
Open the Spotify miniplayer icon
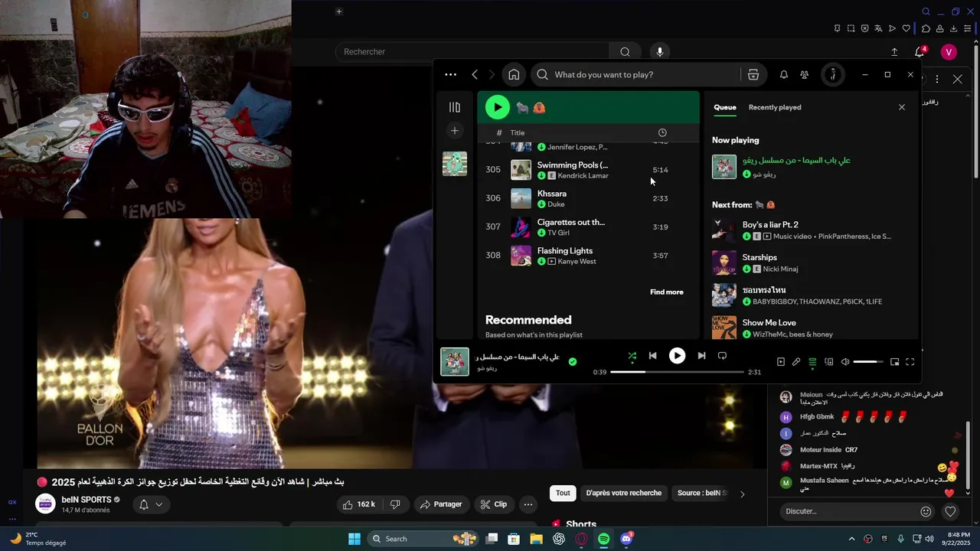click(x=894, y=362)
